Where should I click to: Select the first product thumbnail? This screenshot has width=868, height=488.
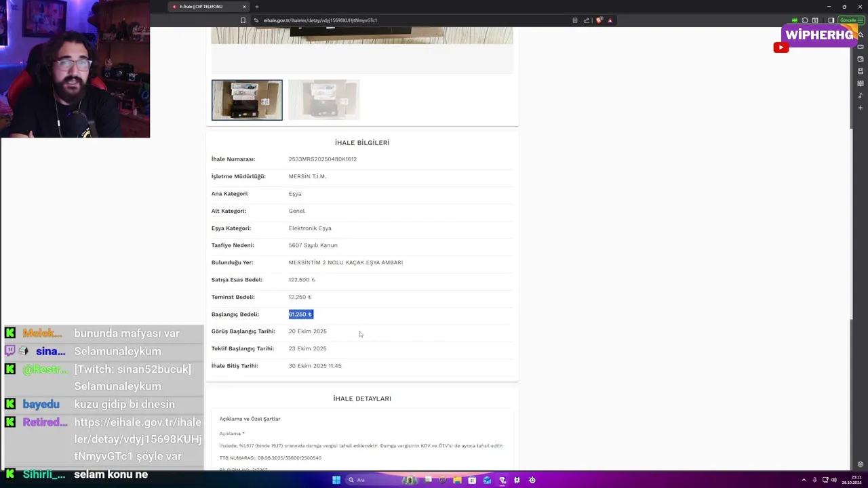click(247, 100)
